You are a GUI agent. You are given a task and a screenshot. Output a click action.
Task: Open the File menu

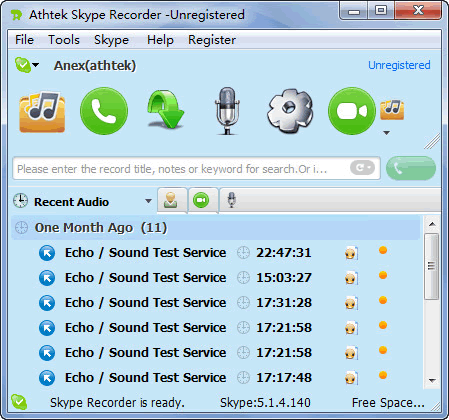(24, 40)
